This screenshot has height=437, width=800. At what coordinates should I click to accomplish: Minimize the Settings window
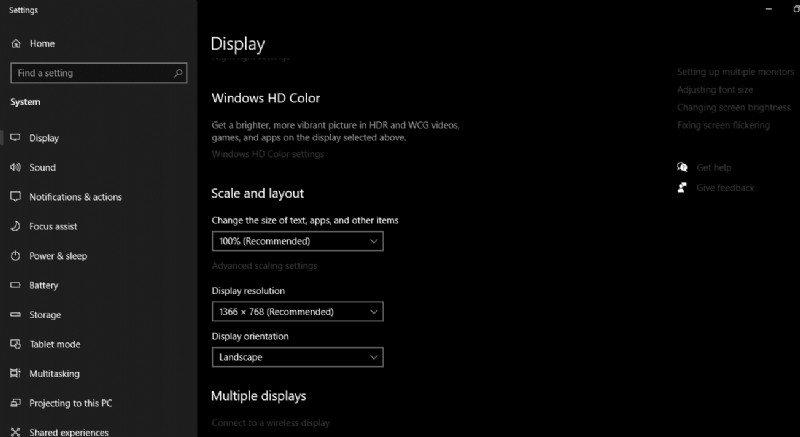click(769, 9)
